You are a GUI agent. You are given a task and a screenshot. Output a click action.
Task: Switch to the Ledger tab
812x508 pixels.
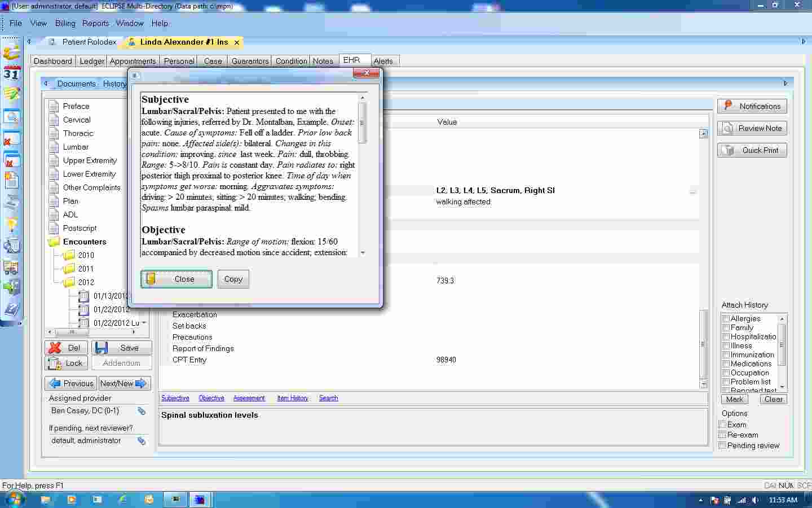tap(91, 61)
